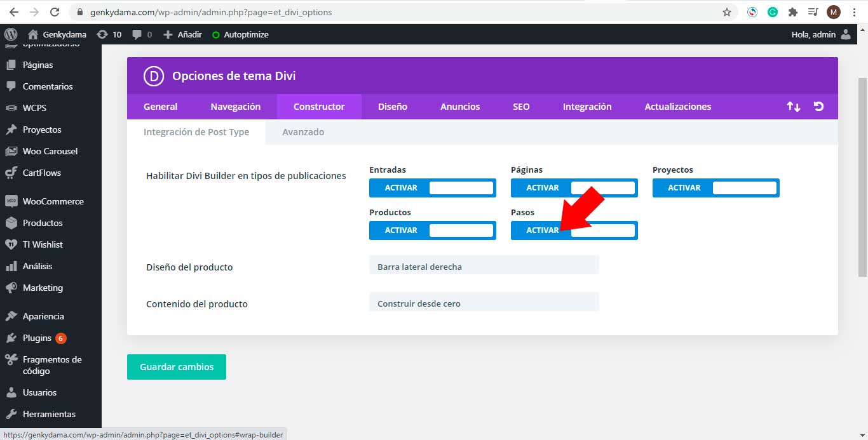Click the WCPS sidebar icon
The image size is (868, 440).
coord(11,108)
